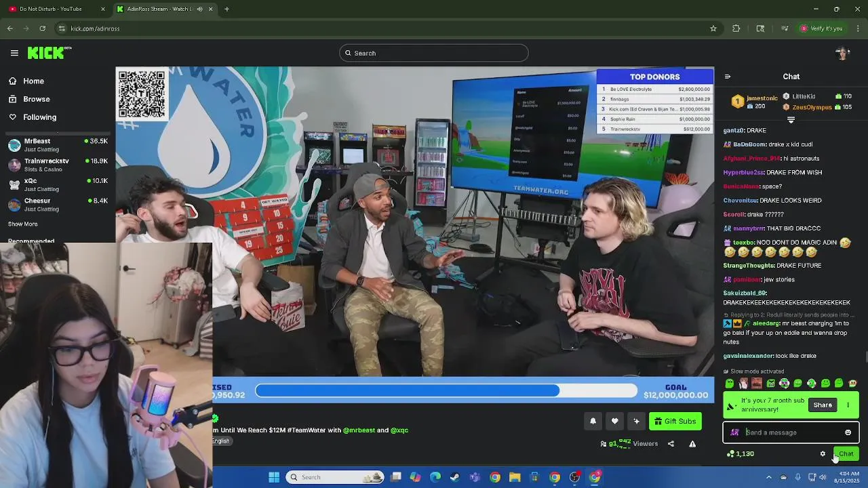Click the Send a message field
Screen dimensions: 868x488
[x=791, y=432]
